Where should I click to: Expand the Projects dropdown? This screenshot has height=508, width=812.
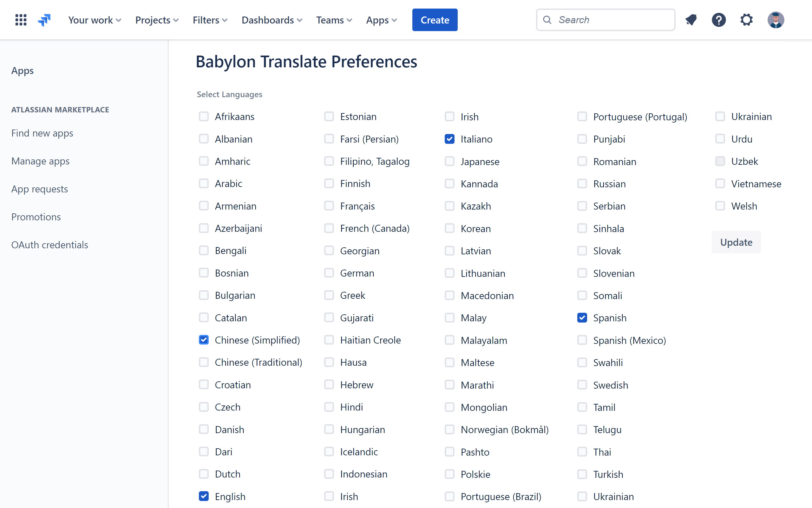pyautogui.click(x=157, y=20)
